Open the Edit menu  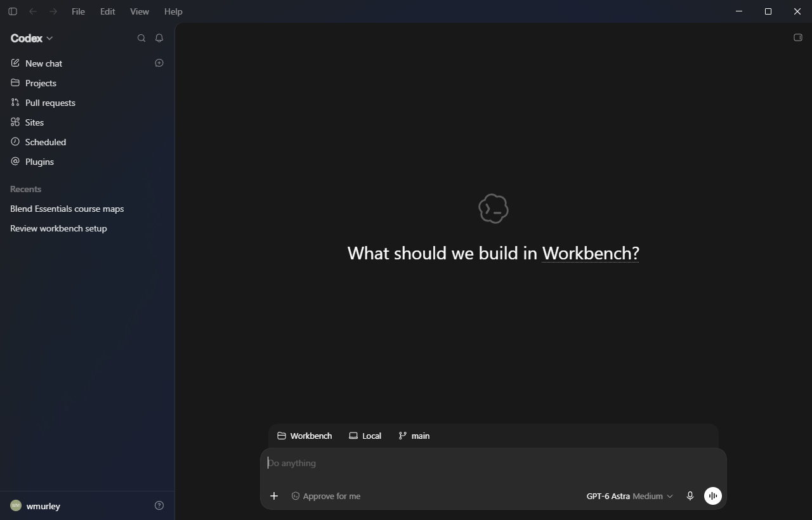[107, 11]
